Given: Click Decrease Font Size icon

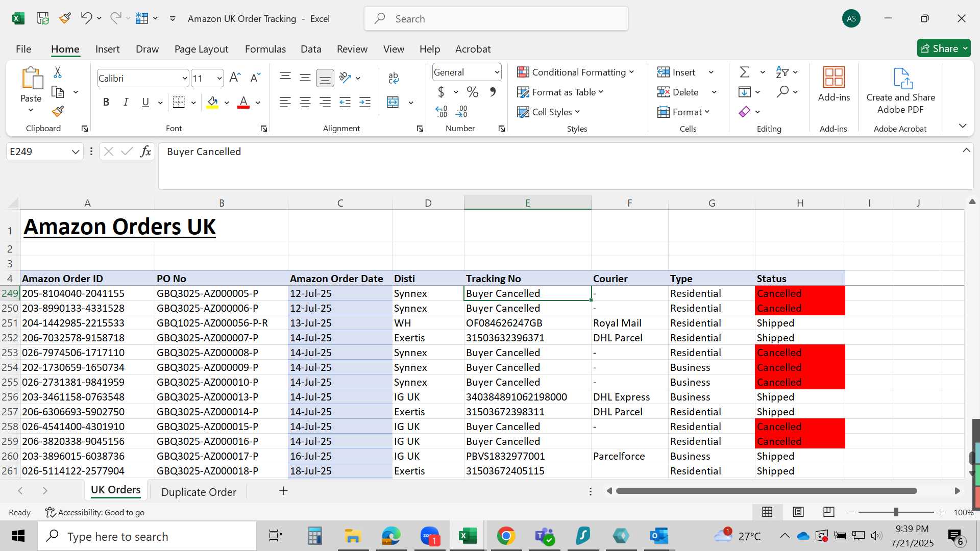Looking at the screenshot, I should click(x=255, y=78).
